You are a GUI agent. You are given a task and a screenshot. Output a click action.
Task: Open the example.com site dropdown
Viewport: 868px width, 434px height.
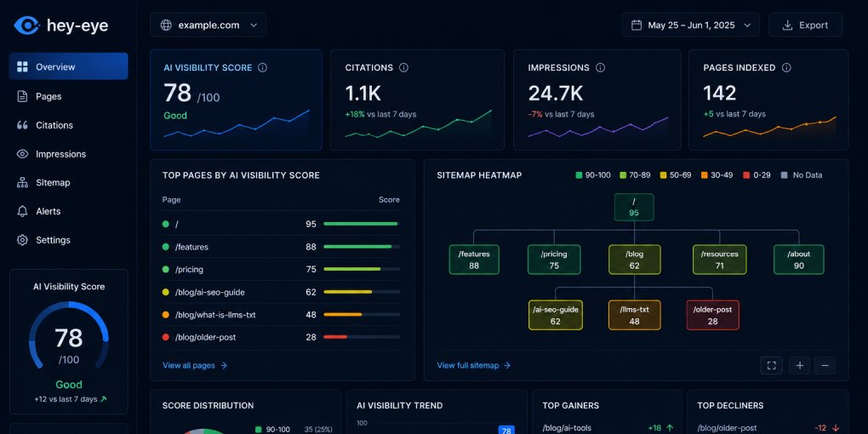click(208, 25)
